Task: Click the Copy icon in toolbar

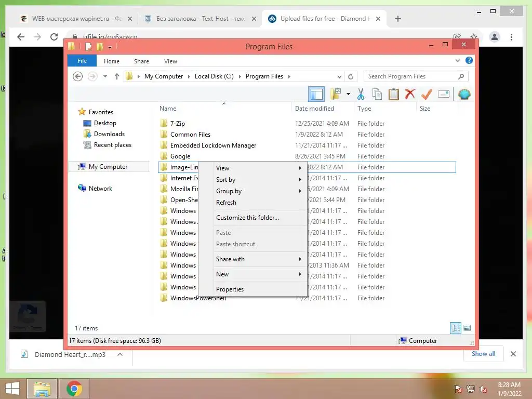Action: point(377,94)
